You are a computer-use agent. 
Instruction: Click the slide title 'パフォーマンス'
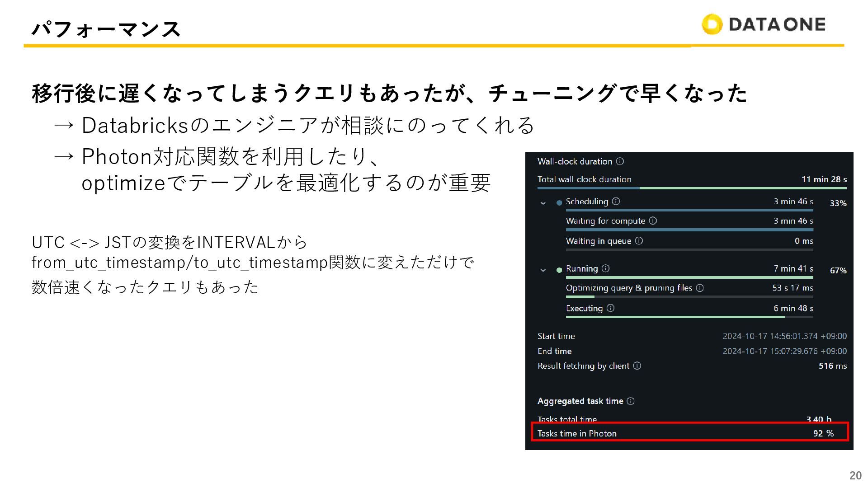107,29
